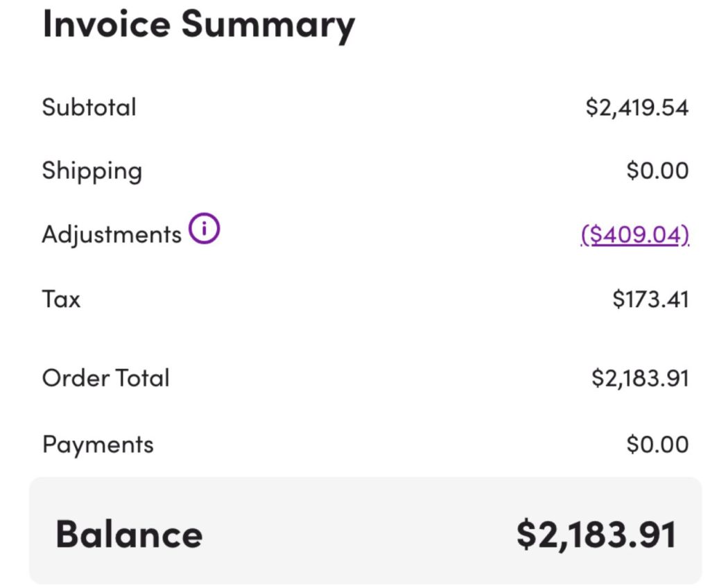Click the Subtotal label
Screen dimensions: 710x588
tap(89, 107)
